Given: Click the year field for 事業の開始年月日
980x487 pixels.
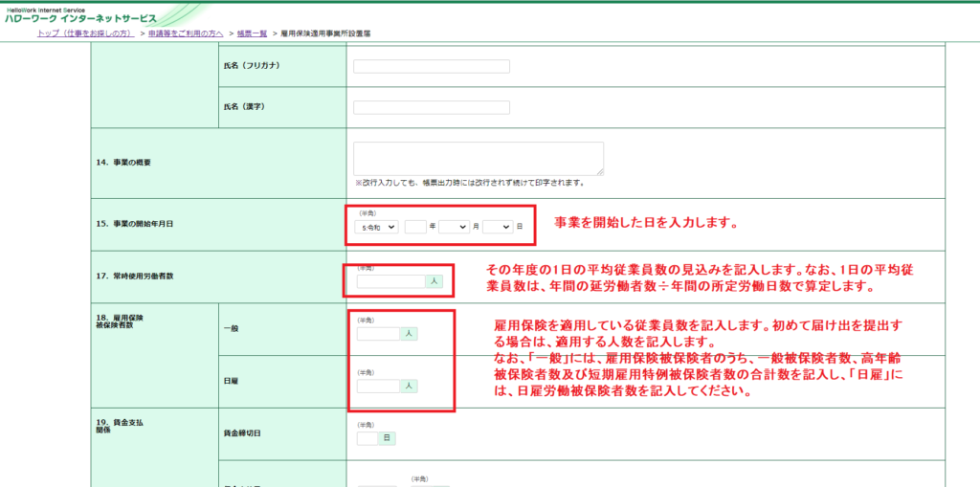Looking at the screenshot, I should 415,227.
